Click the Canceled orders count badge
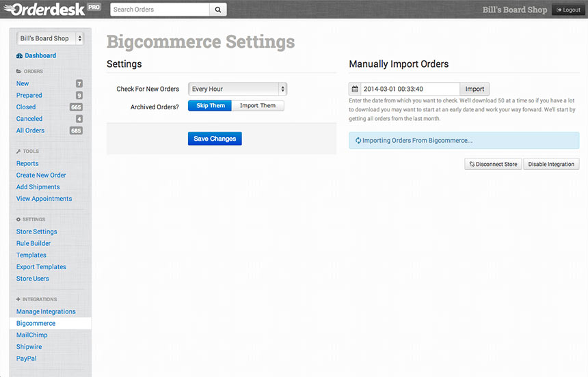The height and width of the screenshot is (377, 588). tap(79, 119)
